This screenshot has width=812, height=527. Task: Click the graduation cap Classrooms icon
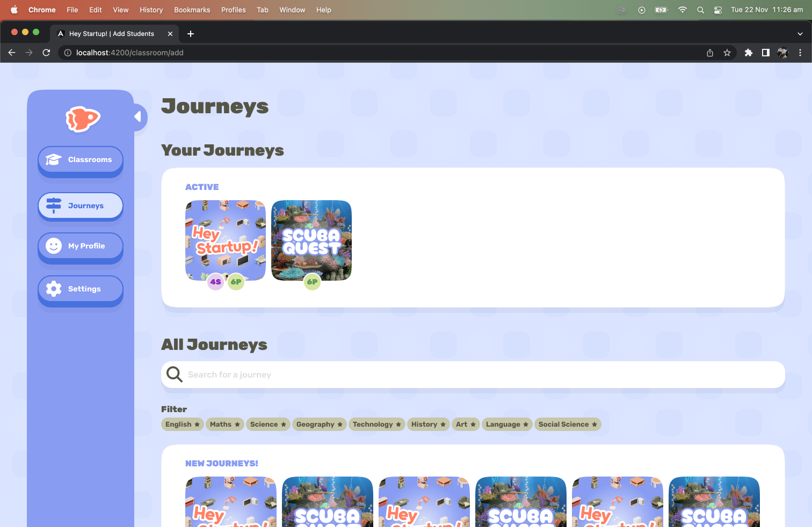54,159
